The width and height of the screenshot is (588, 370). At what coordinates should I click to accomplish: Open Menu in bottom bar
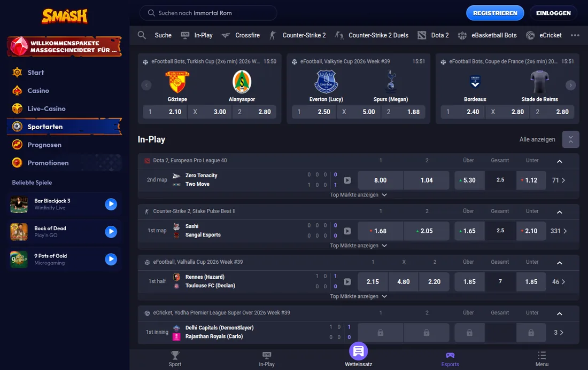tap(542, 359)
